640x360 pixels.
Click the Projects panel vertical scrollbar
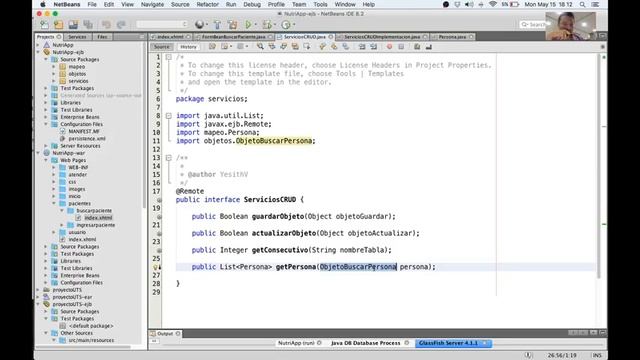tap(144, 124)
